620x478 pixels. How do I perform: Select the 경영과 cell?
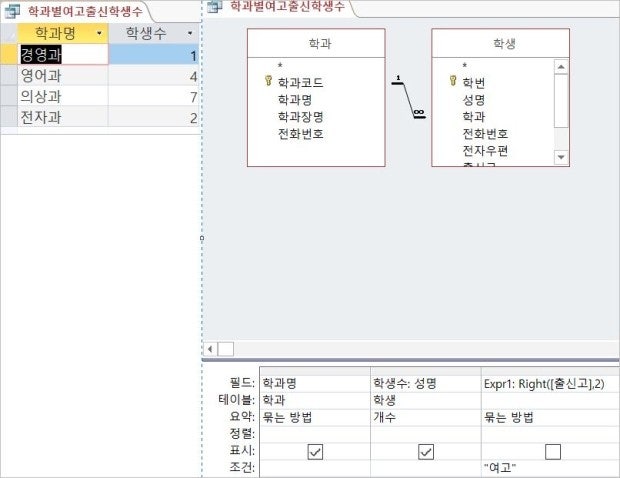pos(63,54)
